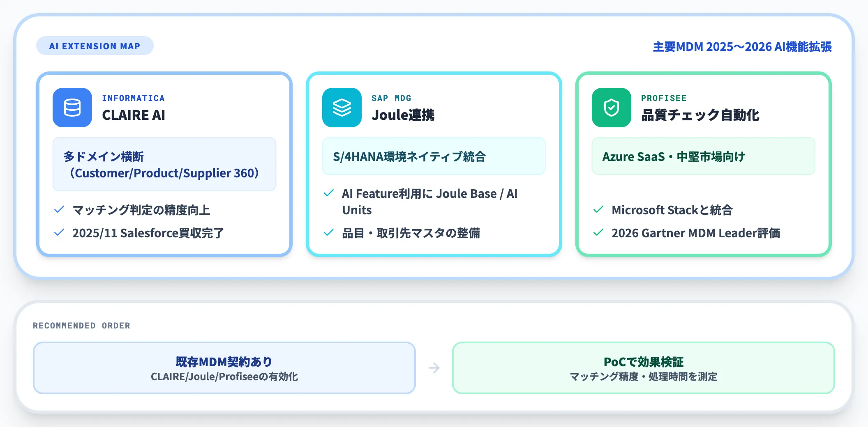Click the checkmark beside マッチング判定の精度向上
The image size is (868, 427).
59,210
